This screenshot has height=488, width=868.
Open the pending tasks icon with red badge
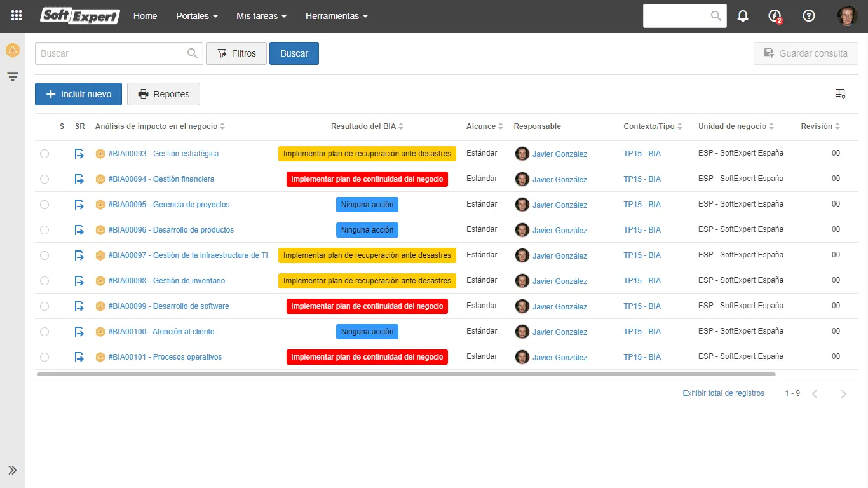tap(775, 17)
